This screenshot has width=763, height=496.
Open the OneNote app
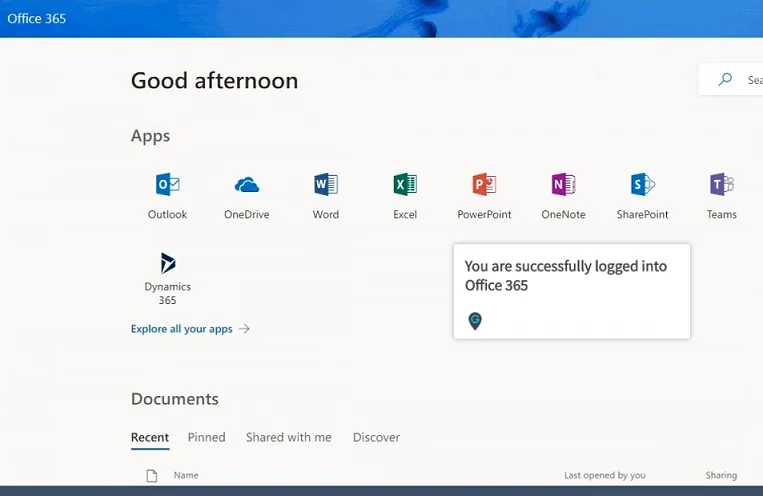(x=563, y=196)
